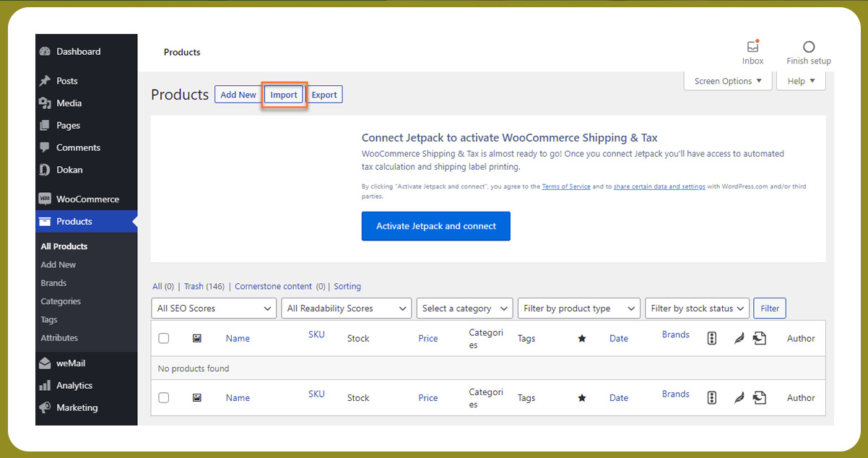Image resolution: width=868 pixels, height=458 pixels.
Task: Click the outgoing links icon in the header row
Action: [x=760, y=337]
